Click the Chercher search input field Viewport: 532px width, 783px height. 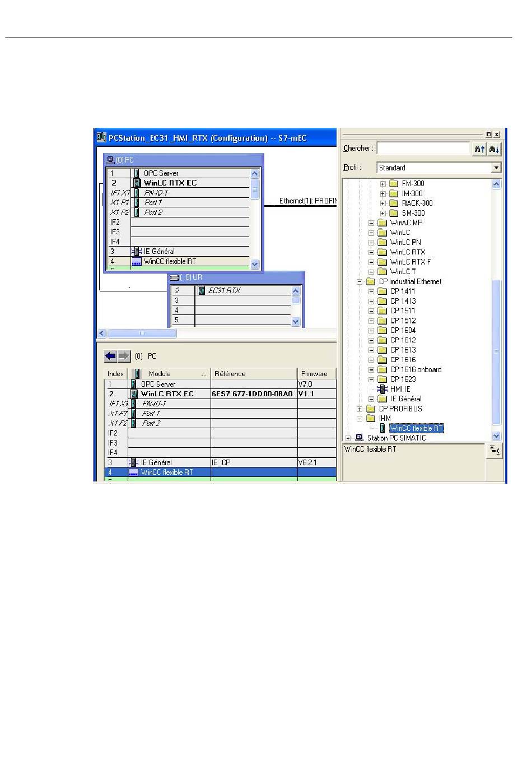[x=423, y=149]
